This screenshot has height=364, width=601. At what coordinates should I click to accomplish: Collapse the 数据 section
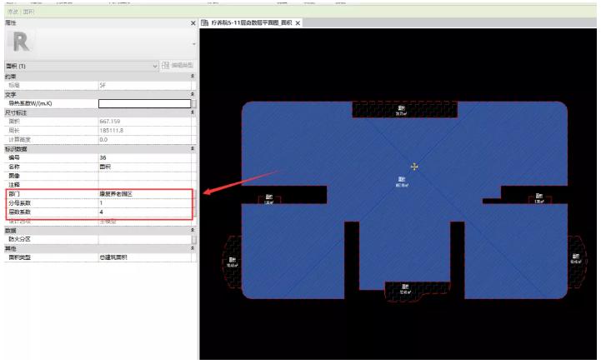coord(193,230)
